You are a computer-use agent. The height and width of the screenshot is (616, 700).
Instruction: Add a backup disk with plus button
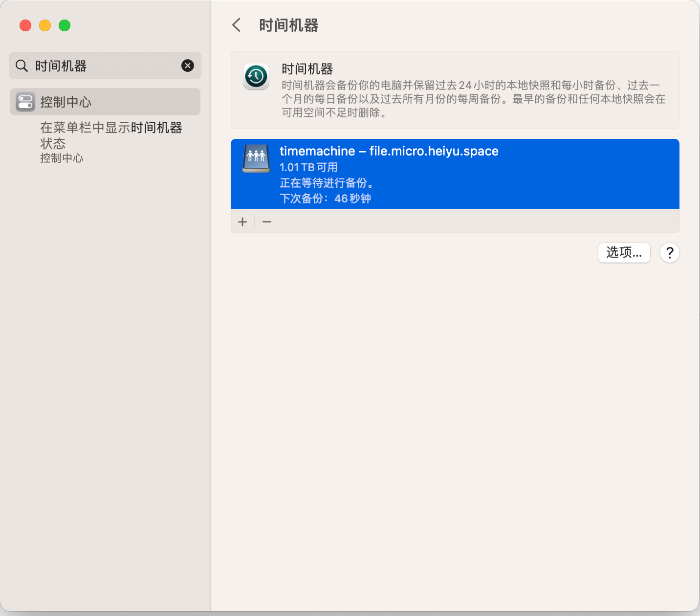pyautogui.click(x=242, y=222)
